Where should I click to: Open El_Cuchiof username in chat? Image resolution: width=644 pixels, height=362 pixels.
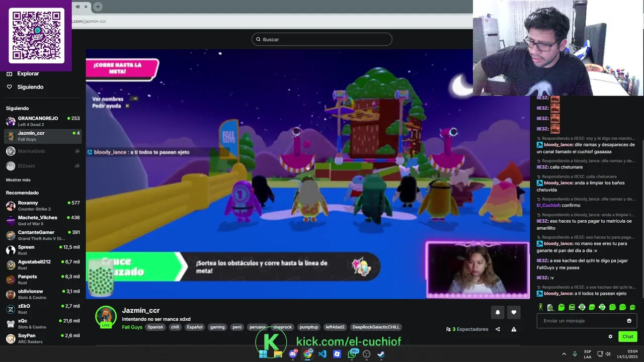548,205
